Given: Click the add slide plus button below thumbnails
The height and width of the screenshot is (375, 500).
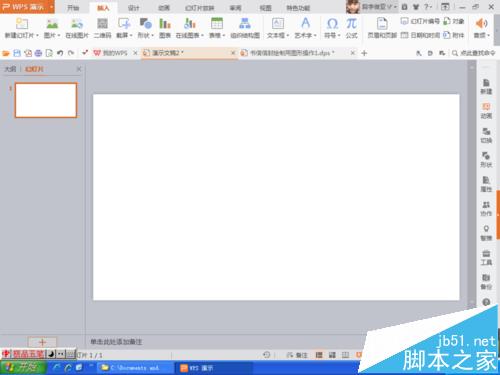Looking at the screenshot, I should point(42,342).
